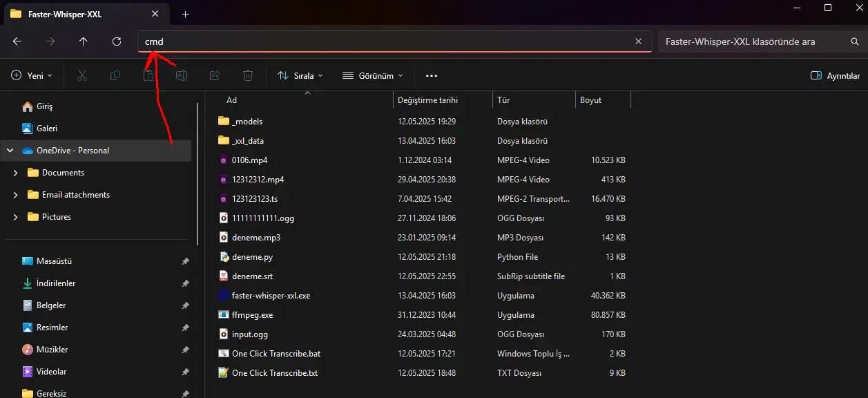868x398 pixels.
Task: Open the See more ellipsis menu
Action: (432, 75)
